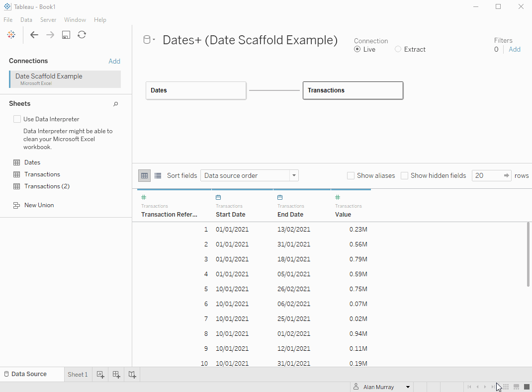Viewport: 532px width, 392px height.
Task: Click the Tableau start page logo icon
Action: (x=11, y=35)
